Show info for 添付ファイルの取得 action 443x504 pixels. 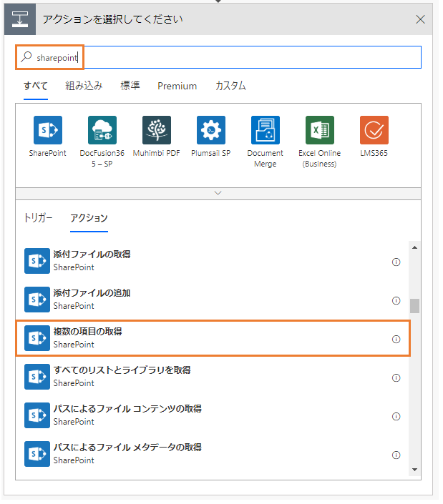pos(396,262)
